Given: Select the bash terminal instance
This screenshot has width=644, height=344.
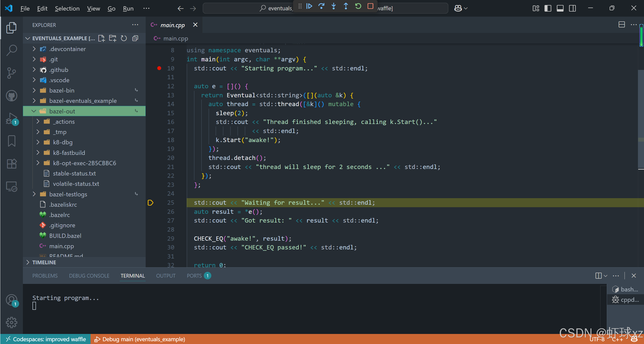Looking at the screenshot, I should tap(625, 289).
